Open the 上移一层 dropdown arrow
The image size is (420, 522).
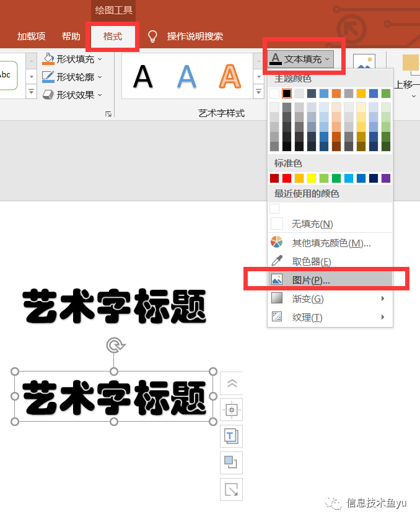(x=414, y=96)
